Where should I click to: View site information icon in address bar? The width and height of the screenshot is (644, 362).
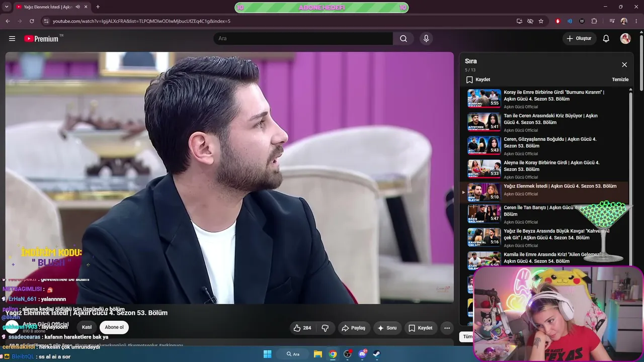click(46, 21)
